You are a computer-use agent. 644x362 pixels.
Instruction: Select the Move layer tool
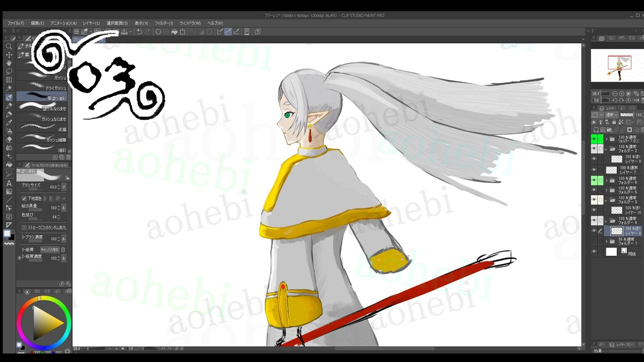point(9,55)
